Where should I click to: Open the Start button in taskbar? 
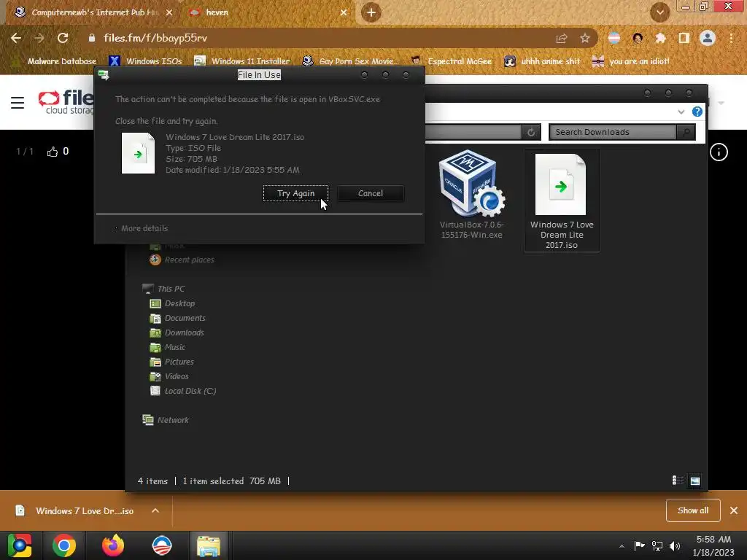20,545
